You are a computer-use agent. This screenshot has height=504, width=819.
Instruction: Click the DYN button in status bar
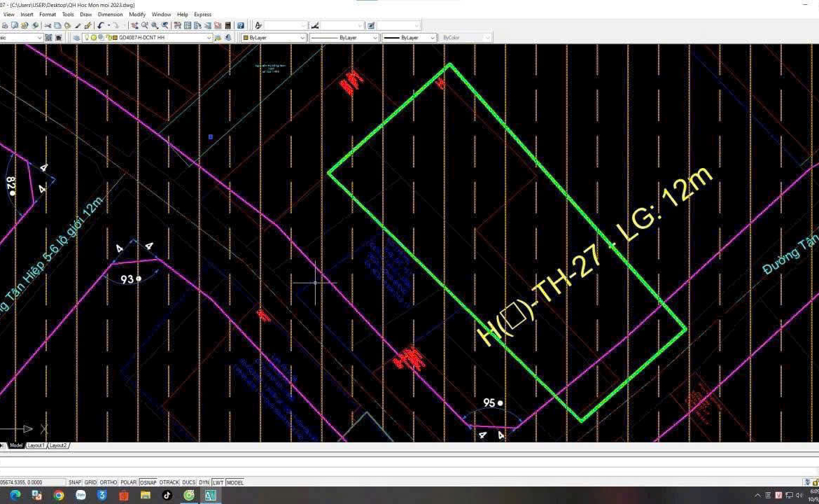[204, 482]
